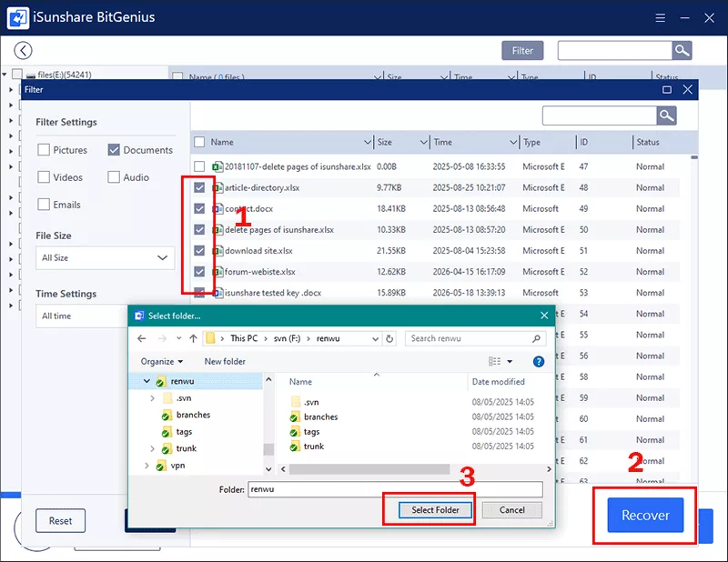The image size is (728, 562).
Task: Click the Filter button in main toolbar
Action: click(522, 51)
